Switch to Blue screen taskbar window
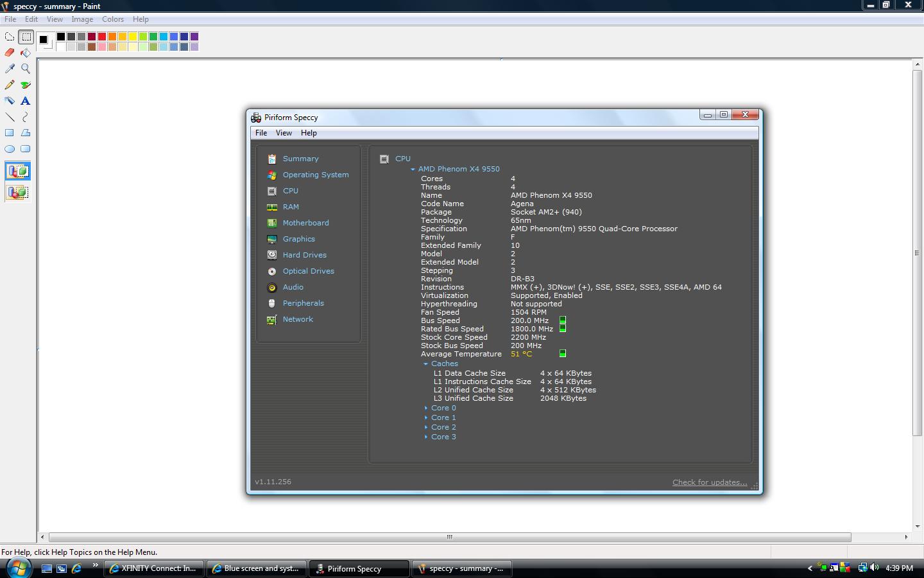 (x=257, y=568)
